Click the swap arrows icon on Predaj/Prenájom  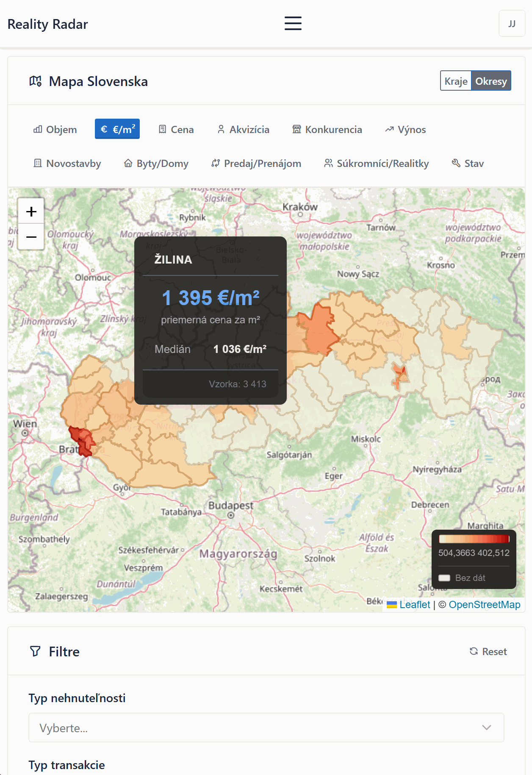(216, 163)
